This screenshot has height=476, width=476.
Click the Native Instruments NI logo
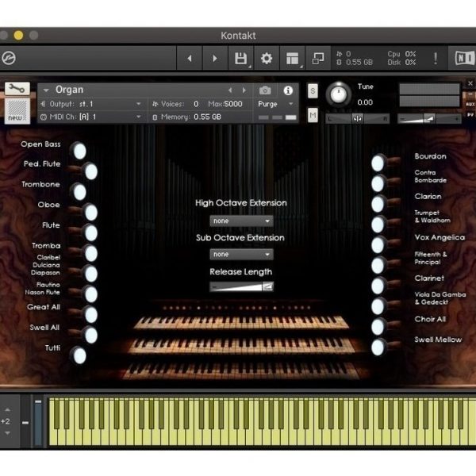(x=464, y=58)
